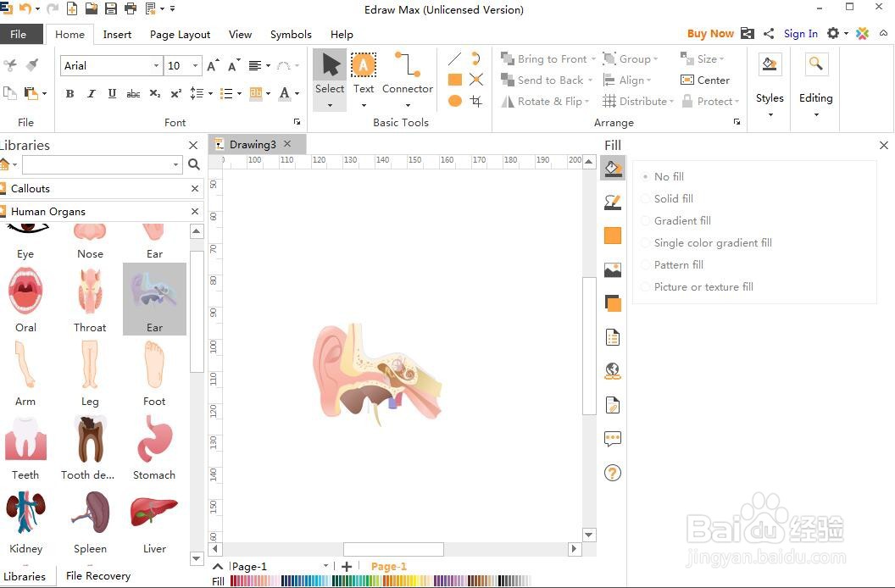
Task: Open the Bring to Front dropdown
Action: [x=593, y=59]
